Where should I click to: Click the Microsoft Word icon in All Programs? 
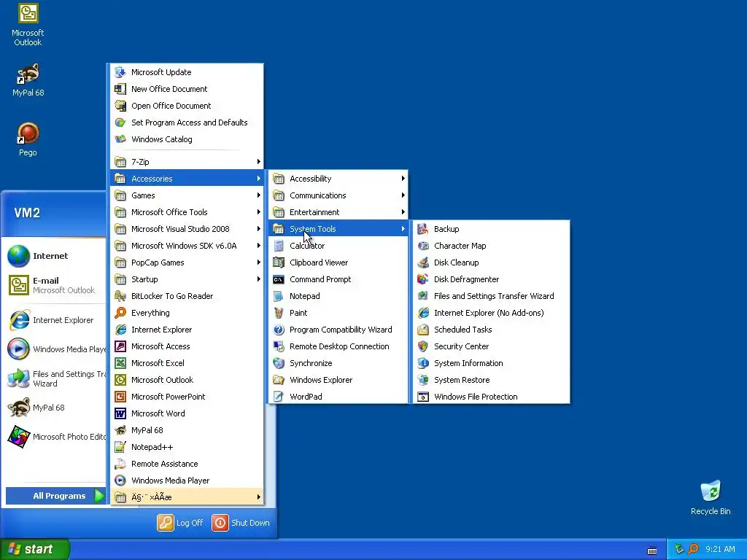tap(120, 413)
